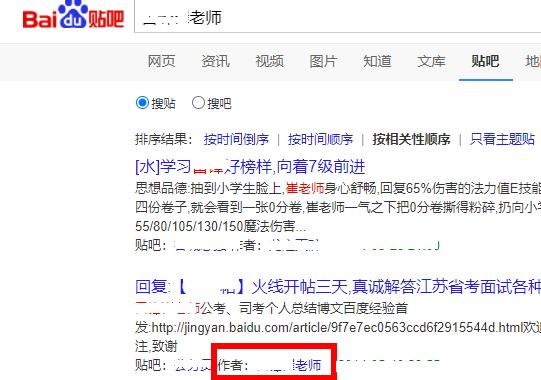Select the 贴吧 tab
This screenshot has height=380, width=541.
(485, 61)
